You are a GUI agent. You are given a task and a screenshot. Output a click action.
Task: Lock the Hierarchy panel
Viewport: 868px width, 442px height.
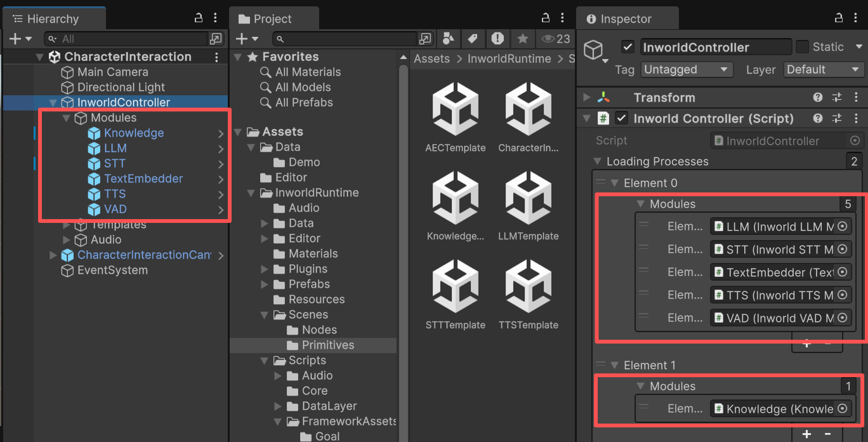tap(199, 18)
